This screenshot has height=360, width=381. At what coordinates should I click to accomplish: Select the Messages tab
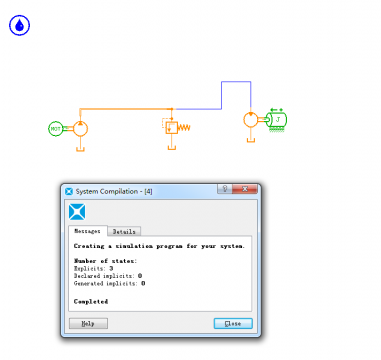coord(87,231)
